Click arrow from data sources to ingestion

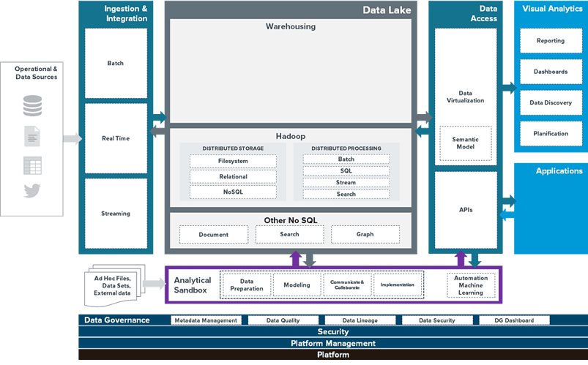72,138
